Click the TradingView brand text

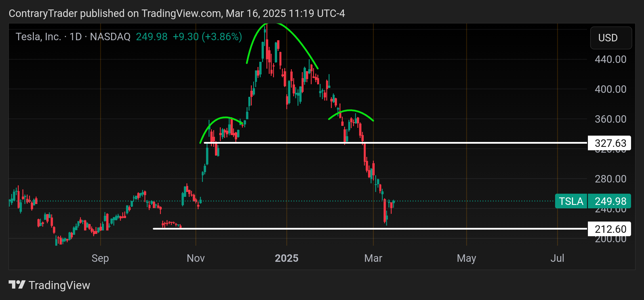click(59, 285)
